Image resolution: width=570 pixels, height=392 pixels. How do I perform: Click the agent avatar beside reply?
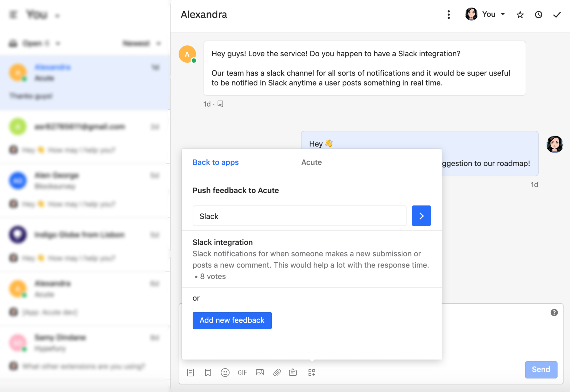(x=555, y=144)
